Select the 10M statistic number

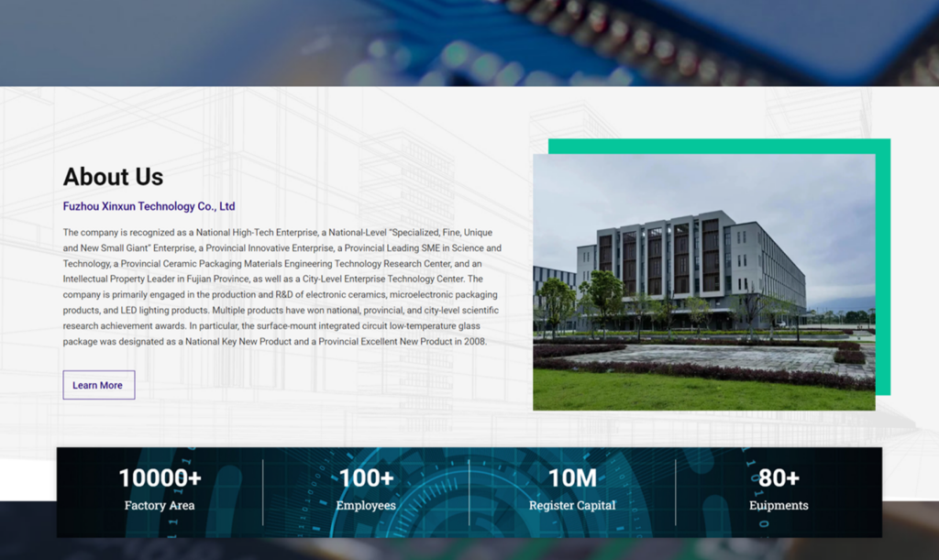click(x=572, y=478)
